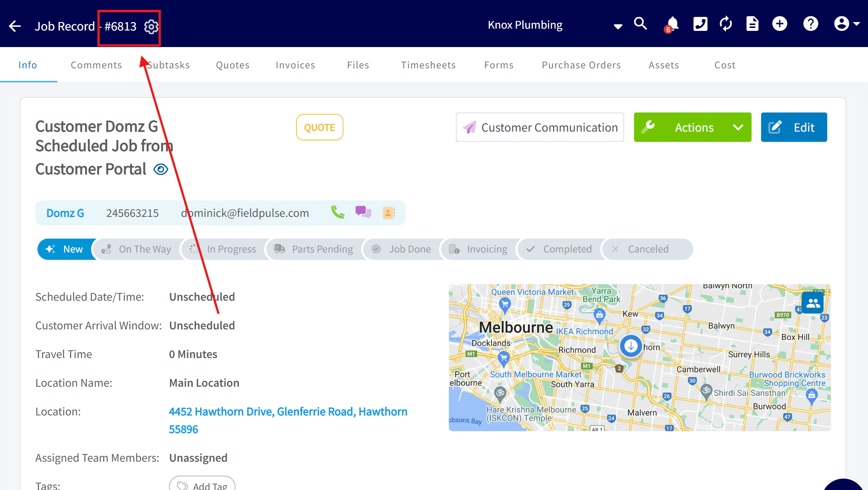The height and width of the screenshot is (490, 868).
Task: Open the search magnifier in header
Action: [640, 24]
